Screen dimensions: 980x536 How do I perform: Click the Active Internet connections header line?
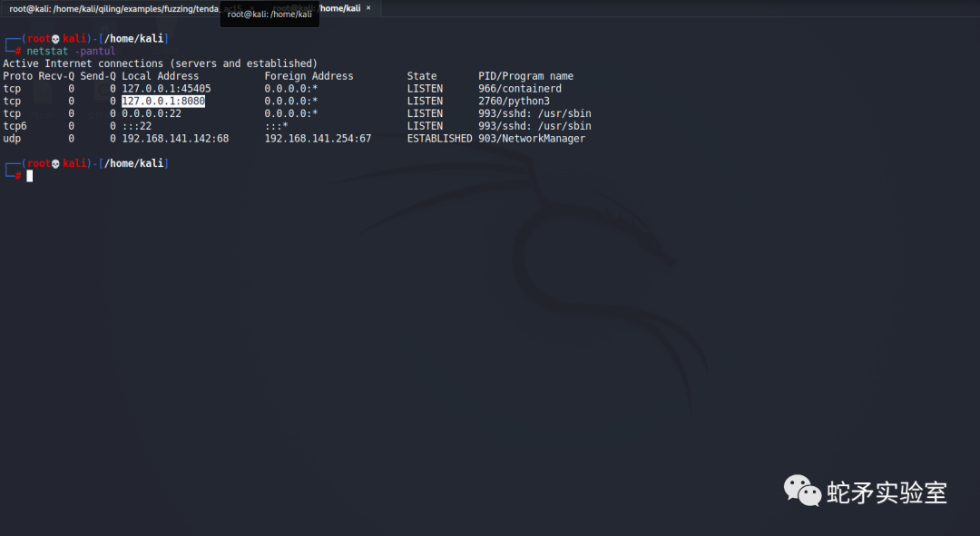160,63
